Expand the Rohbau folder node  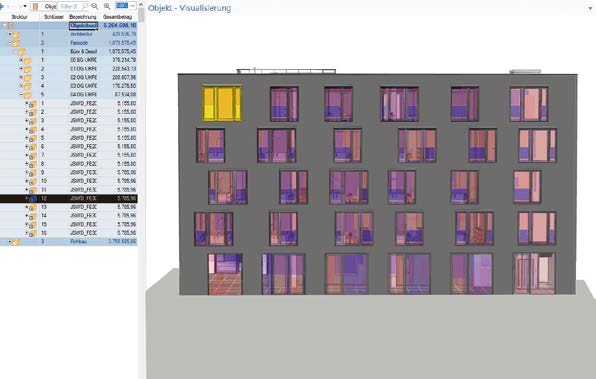[10, 241]
